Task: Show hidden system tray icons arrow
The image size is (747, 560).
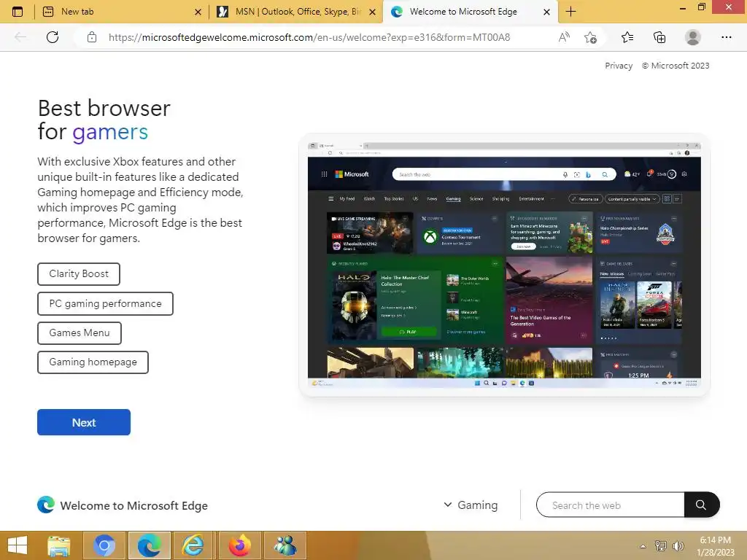Action: point(643,546)
